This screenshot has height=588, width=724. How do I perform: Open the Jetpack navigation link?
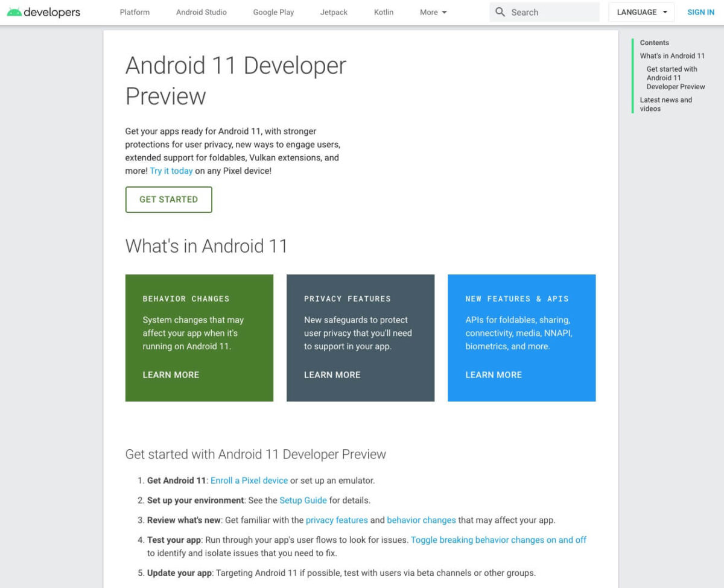click(334, 11)
